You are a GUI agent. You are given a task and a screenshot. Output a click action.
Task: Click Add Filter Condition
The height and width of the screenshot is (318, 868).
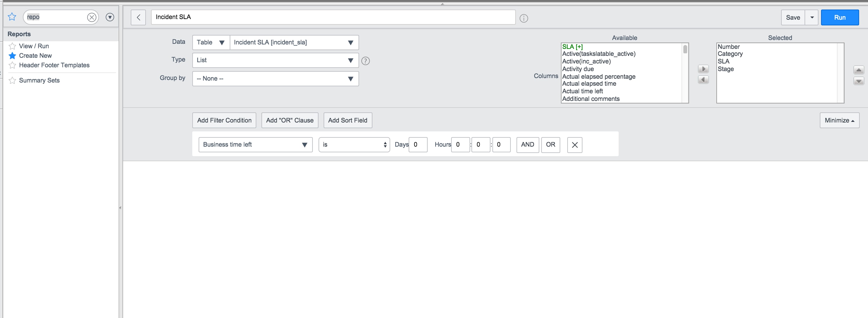coord(224,120)
